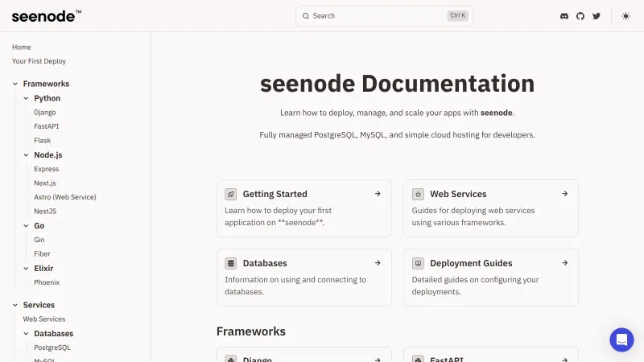This screenshot has width=644, height=362.
Task: Collapse the Frameworks sidebar section
Action: tap(15, 84)
